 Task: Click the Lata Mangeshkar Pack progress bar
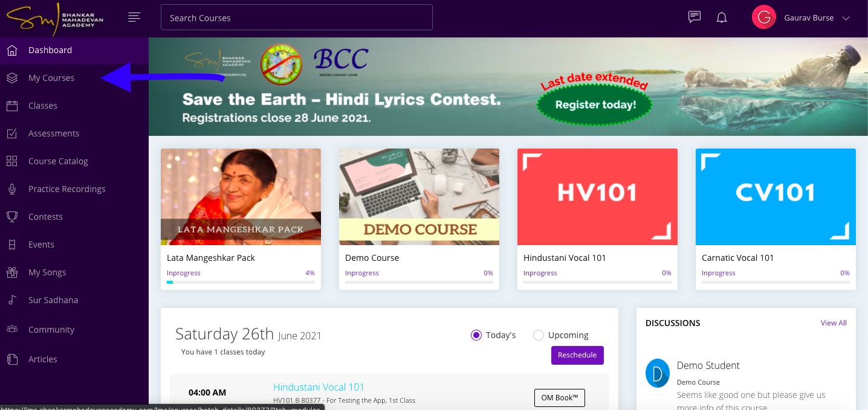point(241,282)
